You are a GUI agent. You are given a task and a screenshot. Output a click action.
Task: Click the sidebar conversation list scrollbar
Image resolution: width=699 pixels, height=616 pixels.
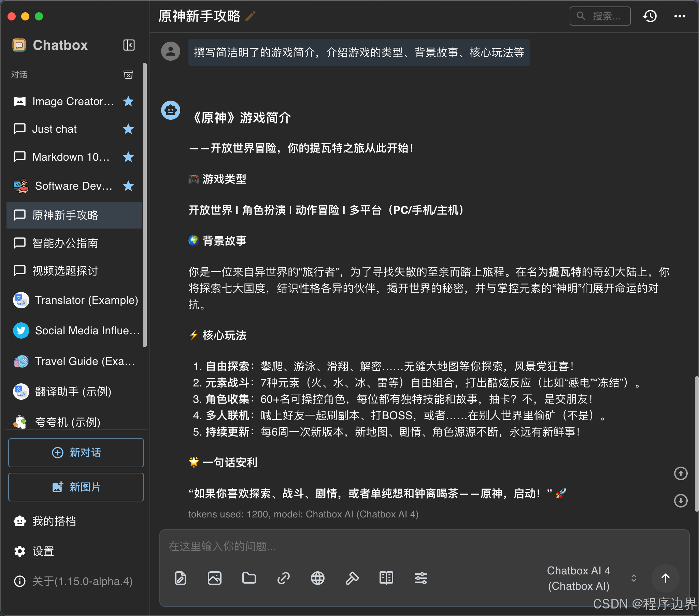145,205
